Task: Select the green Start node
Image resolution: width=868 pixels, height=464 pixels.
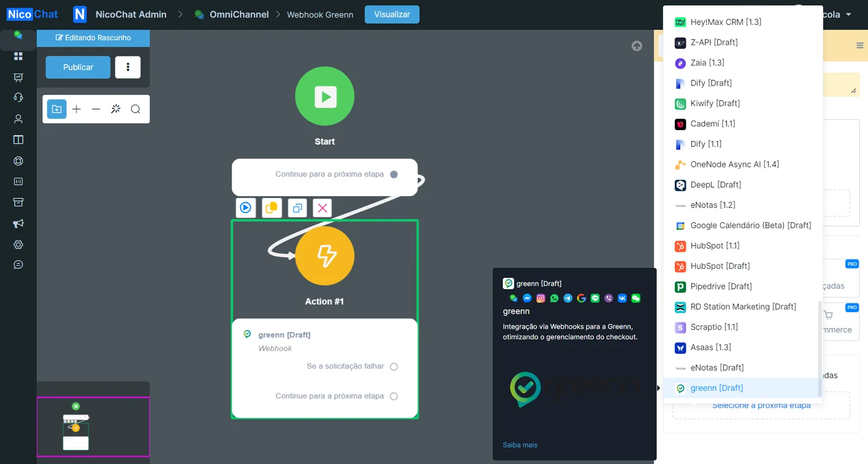Action: click(325, 96)
